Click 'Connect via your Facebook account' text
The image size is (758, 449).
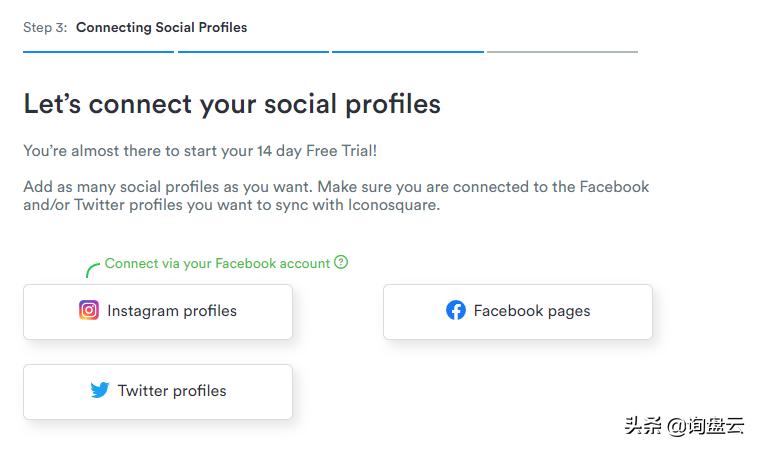(217, 264)
